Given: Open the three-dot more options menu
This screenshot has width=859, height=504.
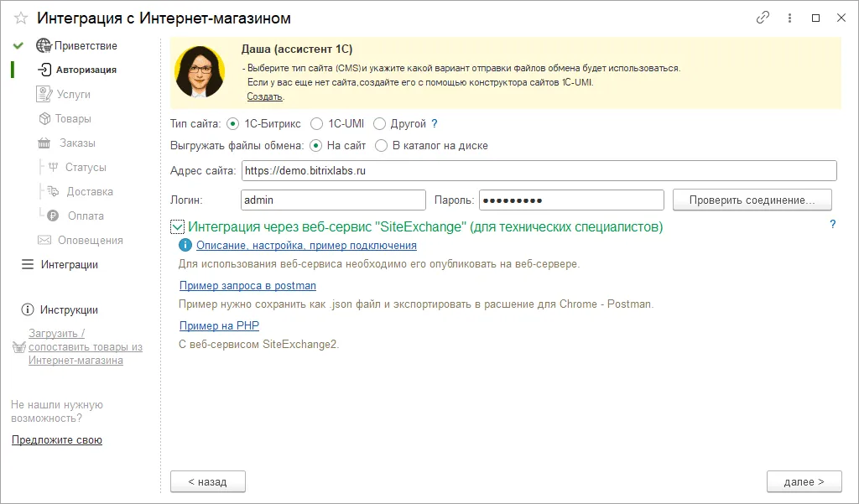Looking at the screenshot, I should pyautogui.click(x=789, y=18).
